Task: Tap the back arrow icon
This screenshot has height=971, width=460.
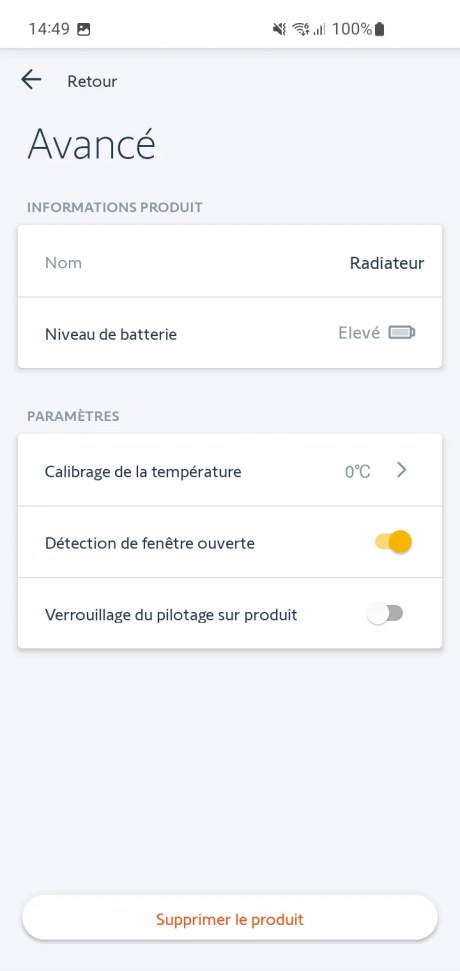Action: [x=31, y=80]
